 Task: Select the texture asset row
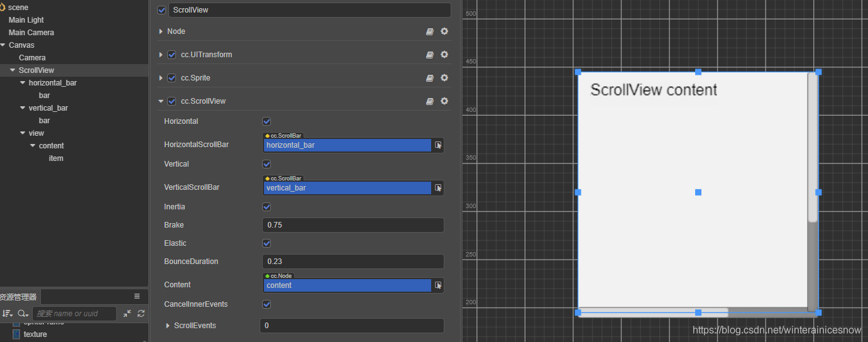pos(74,334)
